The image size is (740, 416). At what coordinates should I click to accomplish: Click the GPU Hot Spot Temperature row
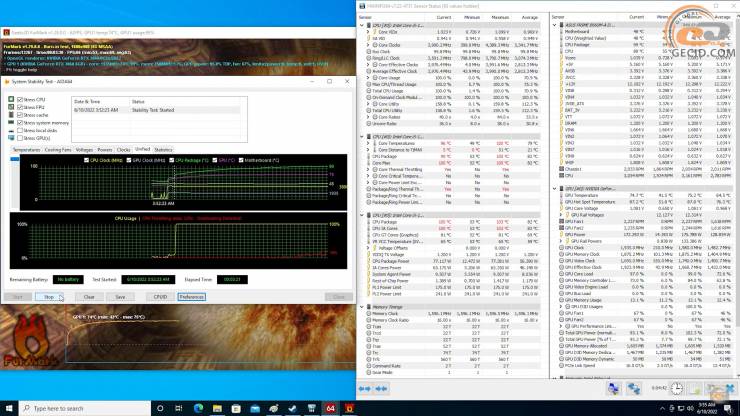646,202
